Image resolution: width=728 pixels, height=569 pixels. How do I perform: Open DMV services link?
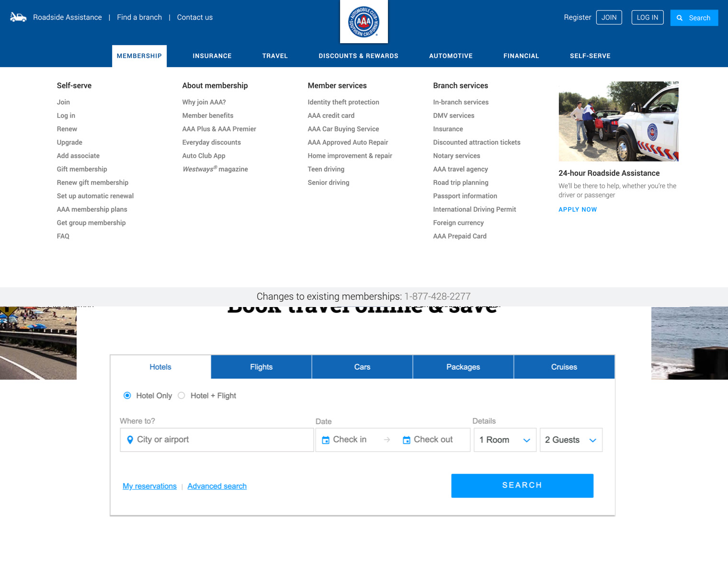(454, 115)
